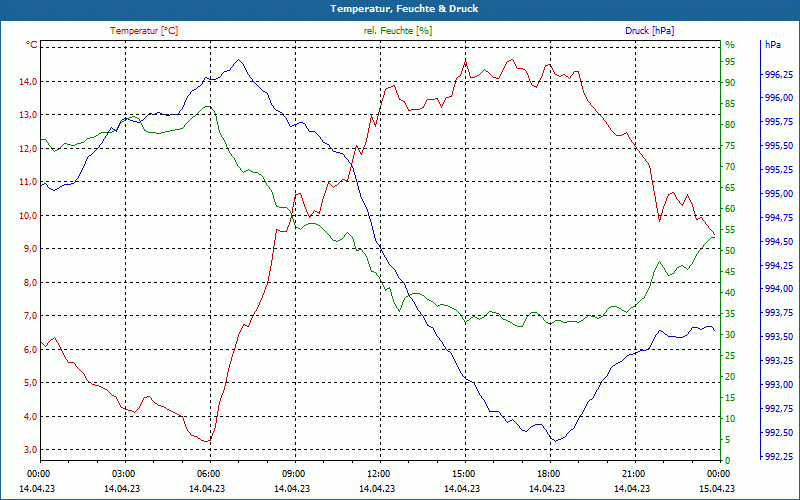Click the green humidity tick value '50'
Screen dimensions: 800x500
tap(730, 251)
